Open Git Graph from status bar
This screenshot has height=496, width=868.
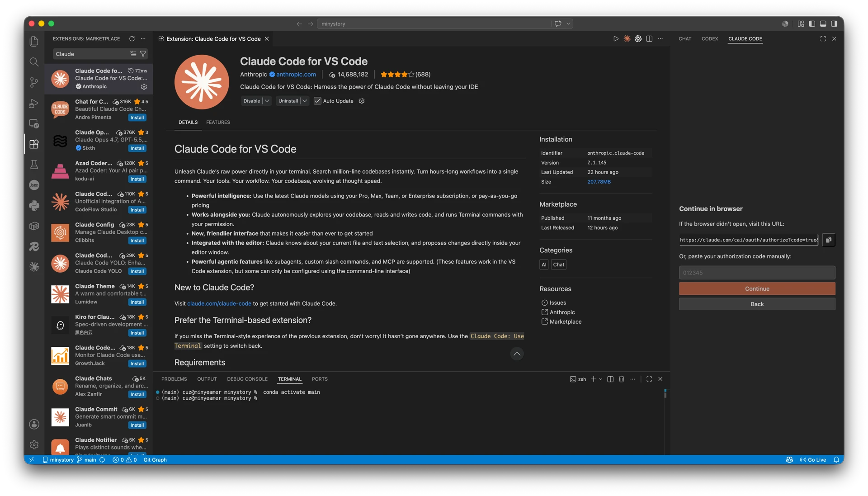coord(155,459)
